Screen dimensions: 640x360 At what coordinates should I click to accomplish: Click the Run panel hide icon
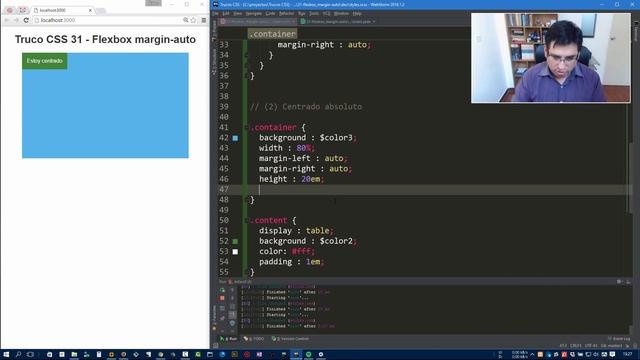pos(629,282)
